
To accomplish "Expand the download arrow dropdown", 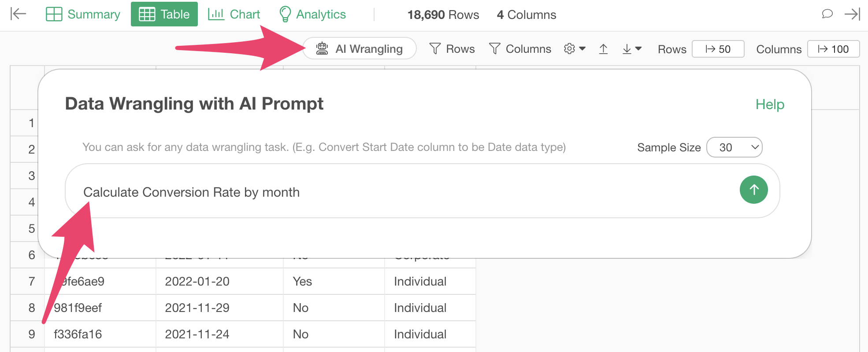I will [631, 49].
